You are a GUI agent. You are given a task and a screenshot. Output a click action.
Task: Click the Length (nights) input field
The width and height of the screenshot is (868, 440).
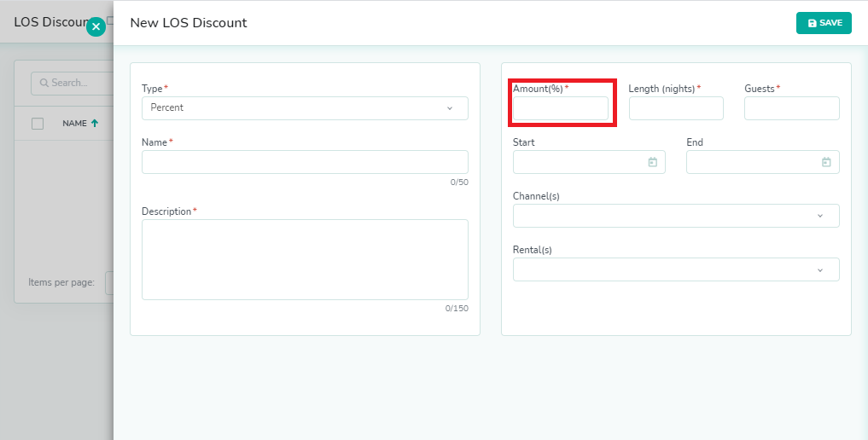point(676,108)
